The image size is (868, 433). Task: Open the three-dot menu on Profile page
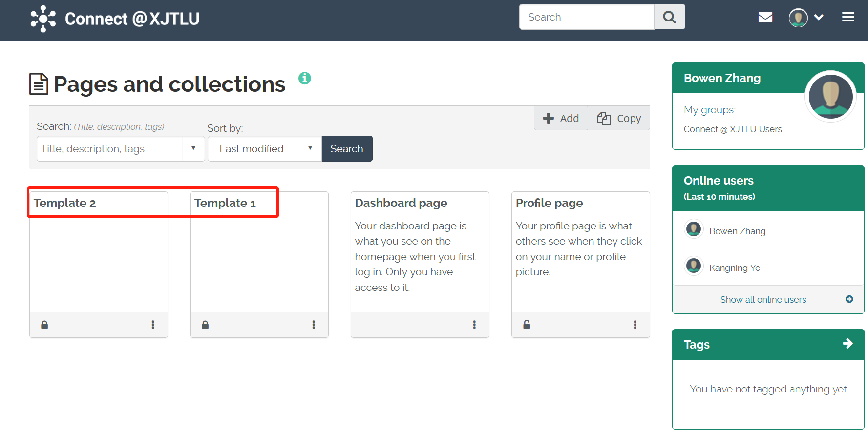pos(635,325)
